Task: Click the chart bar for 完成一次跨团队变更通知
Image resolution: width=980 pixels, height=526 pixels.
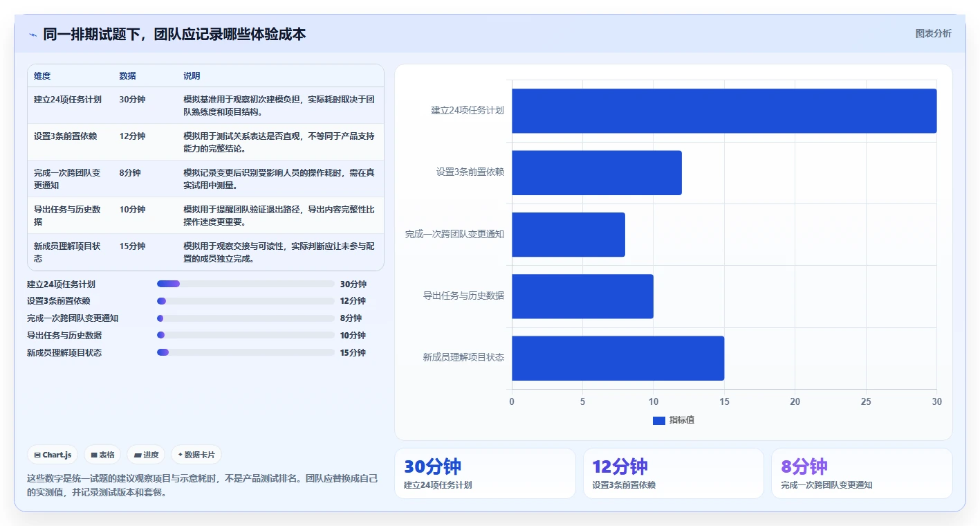Action: point(568,235)
